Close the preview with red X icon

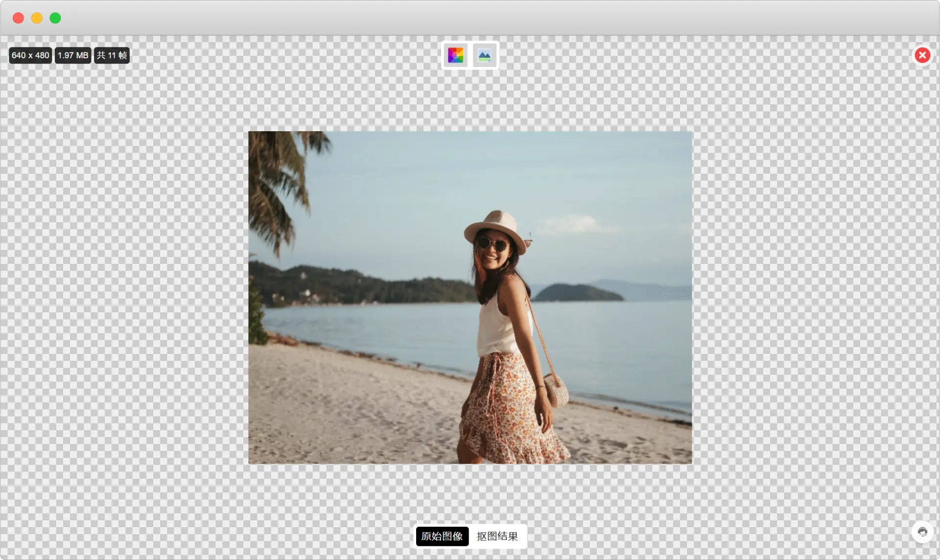coord(922,55)
